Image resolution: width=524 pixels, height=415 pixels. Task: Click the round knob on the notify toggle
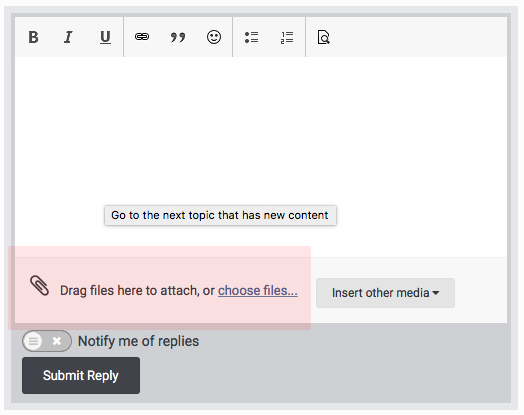(33, 341)
